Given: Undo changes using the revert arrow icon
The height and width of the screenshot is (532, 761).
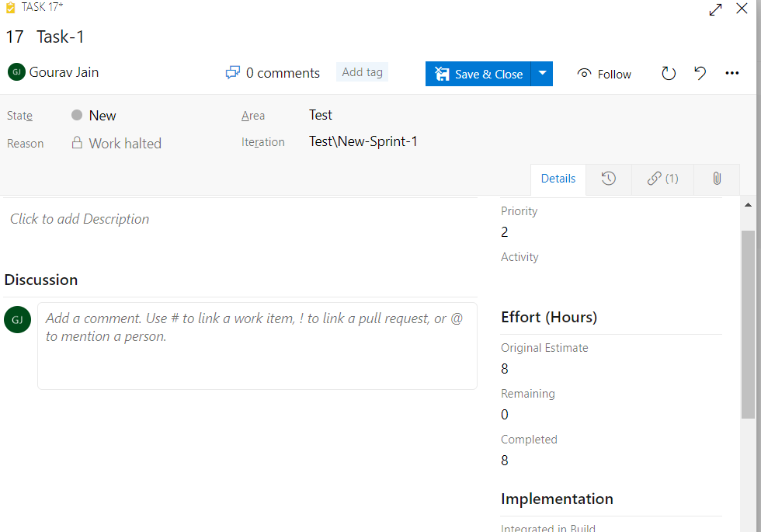Looking at the screenshot, I should click(x=700, y=73).
